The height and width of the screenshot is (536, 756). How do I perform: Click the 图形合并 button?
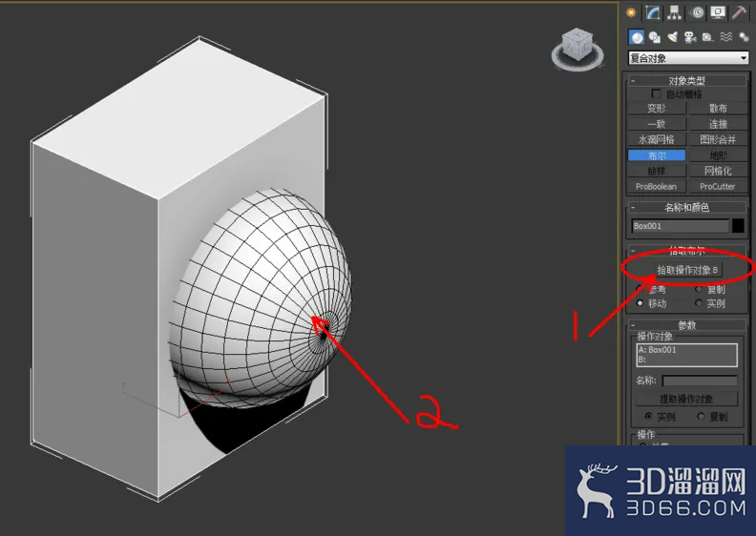tap(718, 139)
